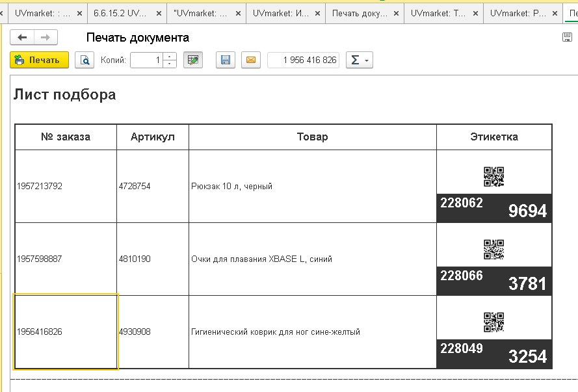
Task: Close the UVmarket: Т... tab
Action: [475, 14]
